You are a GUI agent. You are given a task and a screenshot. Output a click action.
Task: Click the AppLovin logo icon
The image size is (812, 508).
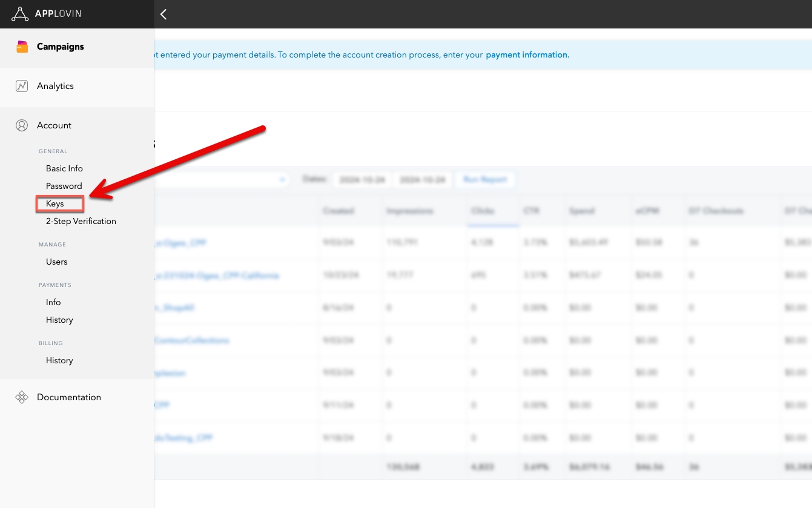point(20,14)
